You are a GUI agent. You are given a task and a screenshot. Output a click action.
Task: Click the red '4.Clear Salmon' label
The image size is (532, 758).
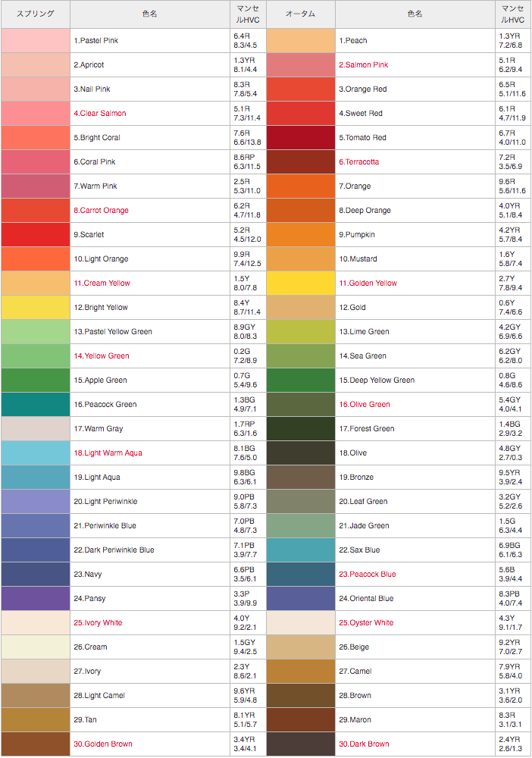100,113
